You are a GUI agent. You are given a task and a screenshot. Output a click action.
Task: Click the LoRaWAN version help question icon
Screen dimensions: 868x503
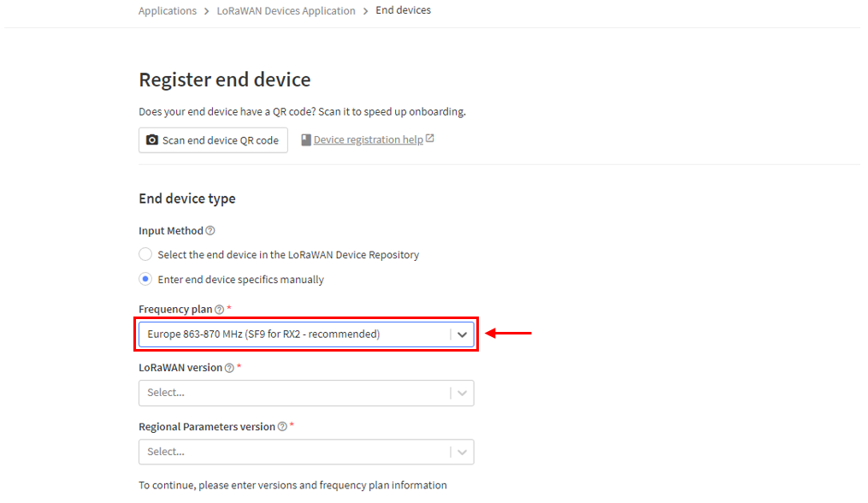click(x=229, y=368)
